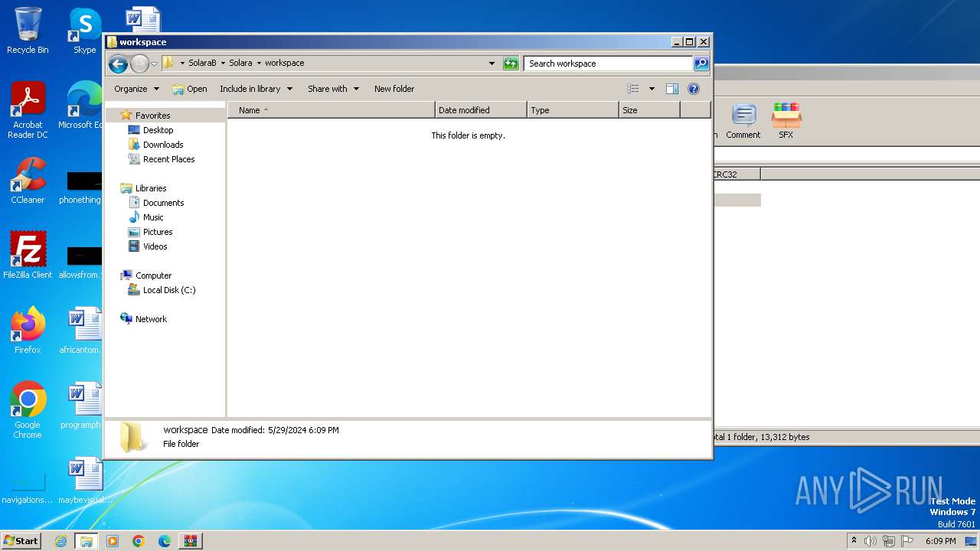Click the New folder button

pyautogui.click(x=394, y=89)
